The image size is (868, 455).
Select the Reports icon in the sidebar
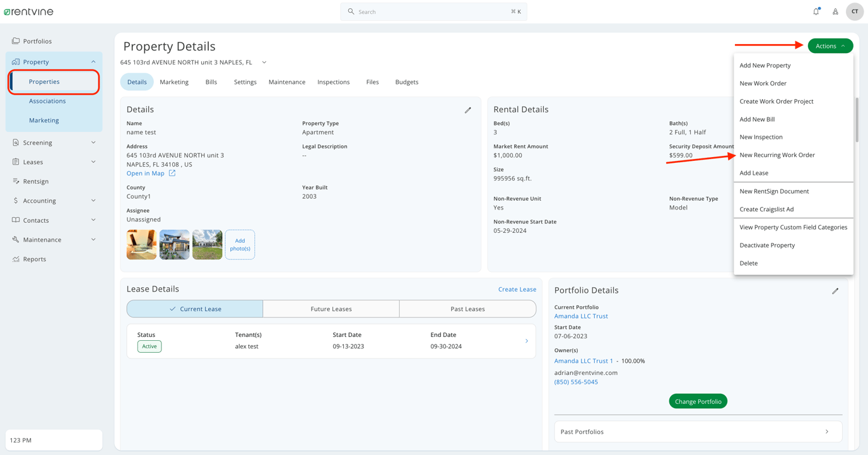point(15,259)
